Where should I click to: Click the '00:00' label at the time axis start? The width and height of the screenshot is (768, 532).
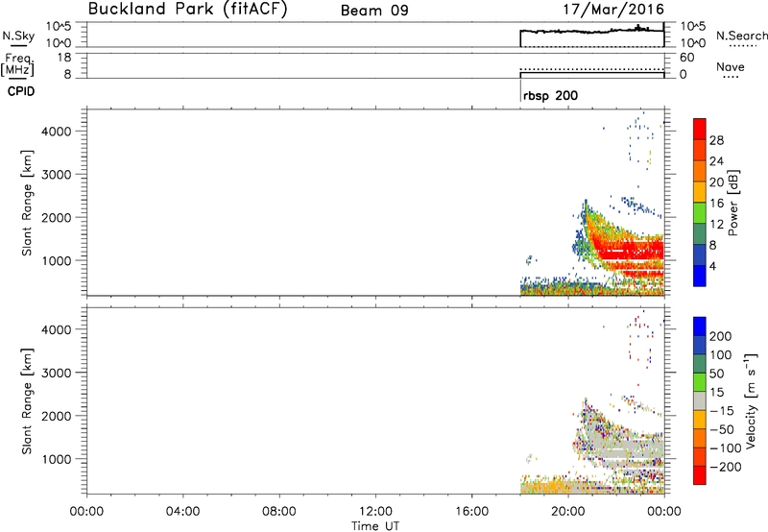[86, 512]
